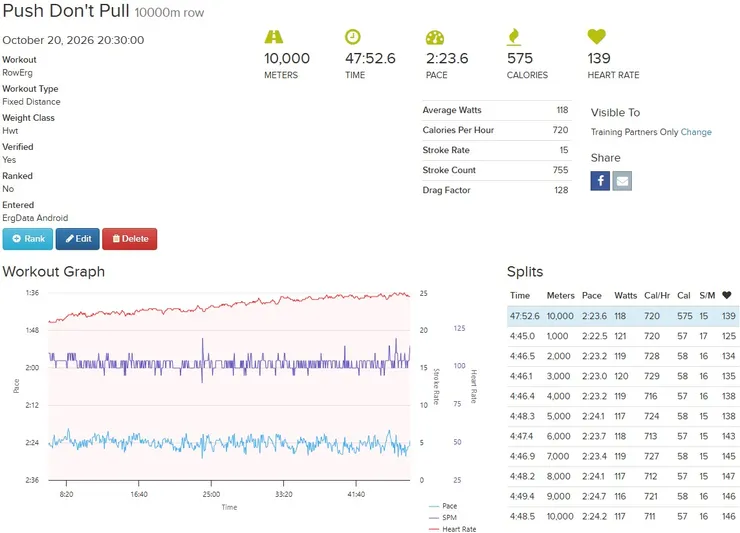740x533 pixels.
Task: Click the Edit button
Action: click(x=78, y=239)
